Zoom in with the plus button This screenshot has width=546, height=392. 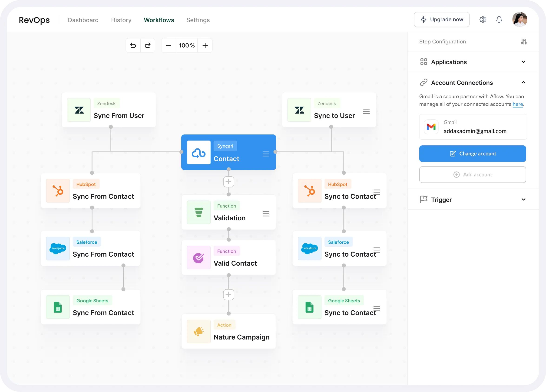[205, 45]
